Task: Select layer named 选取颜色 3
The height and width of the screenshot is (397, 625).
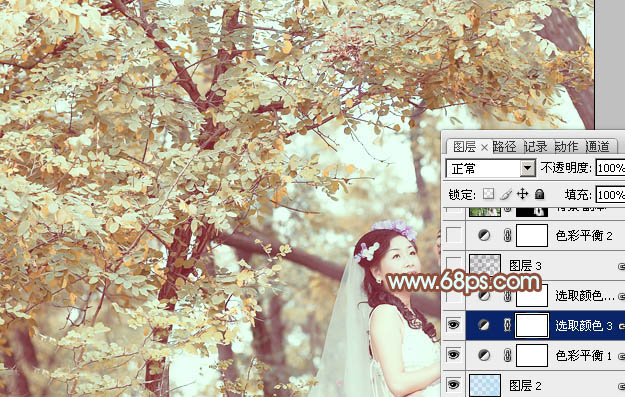Action: [x=584, y=326]
